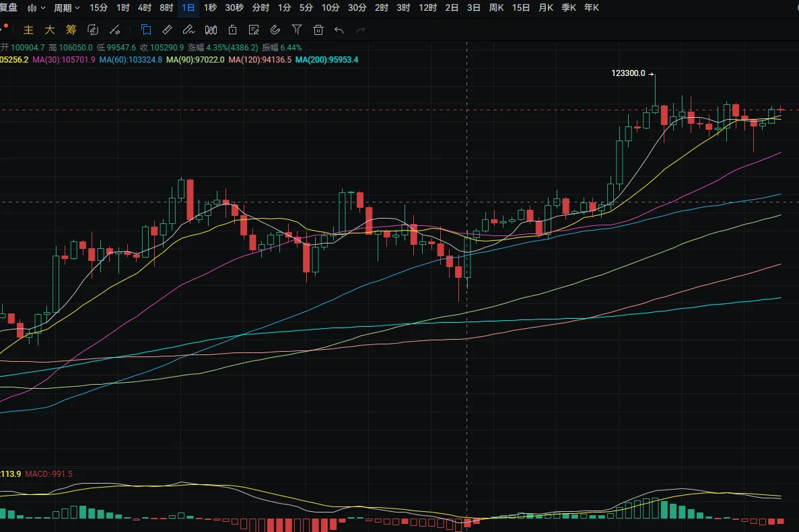Open the 分时 time-sharing view
The width and height of the screenshot is (799, 532).
coord(260,7)
